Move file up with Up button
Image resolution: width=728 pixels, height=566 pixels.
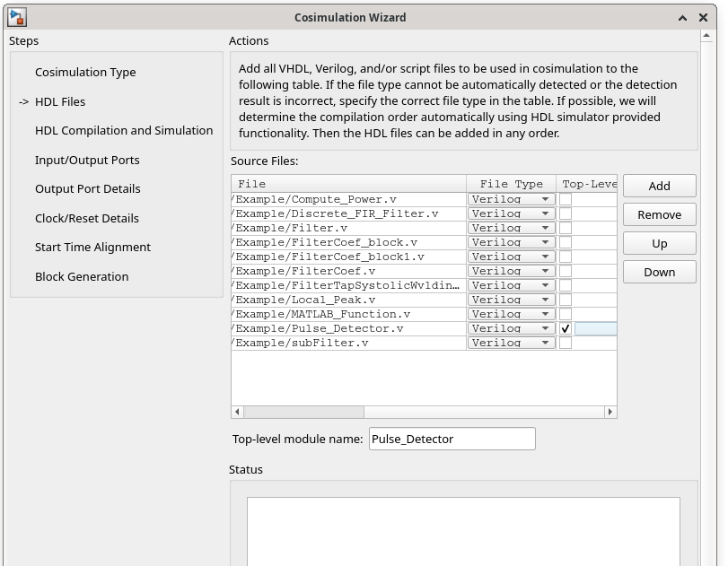click(x=659, y=243)
